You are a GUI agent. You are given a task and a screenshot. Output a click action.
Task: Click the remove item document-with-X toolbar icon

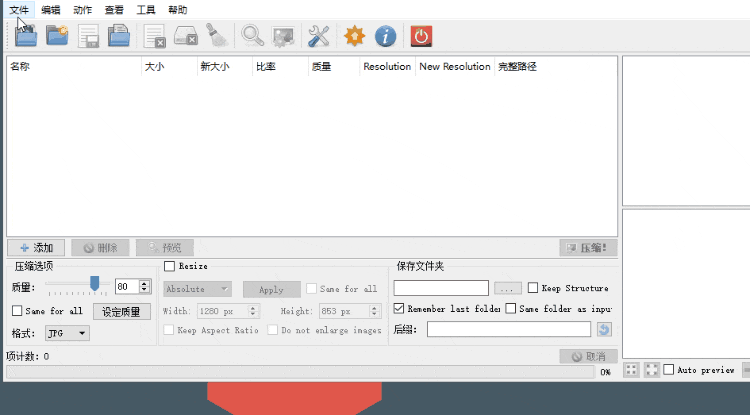click(x=154, y=36)
